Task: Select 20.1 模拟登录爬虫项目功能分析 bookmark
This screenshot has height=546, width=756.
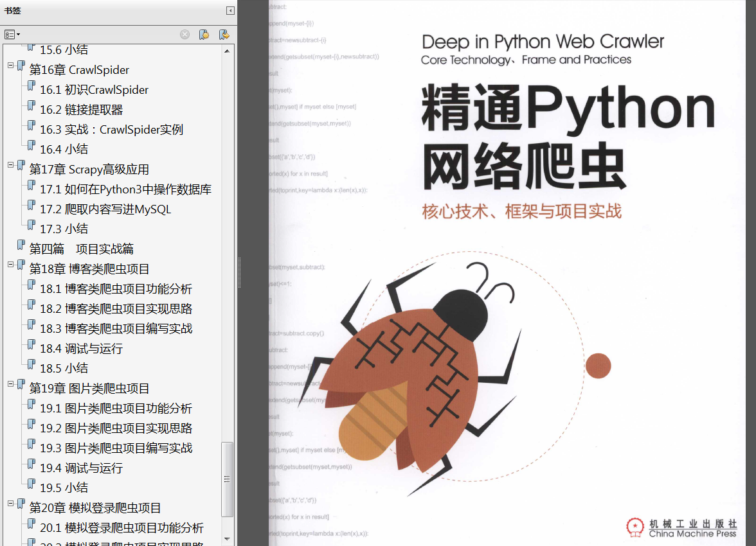Action: pyautogui.click(x=122, y=528)
